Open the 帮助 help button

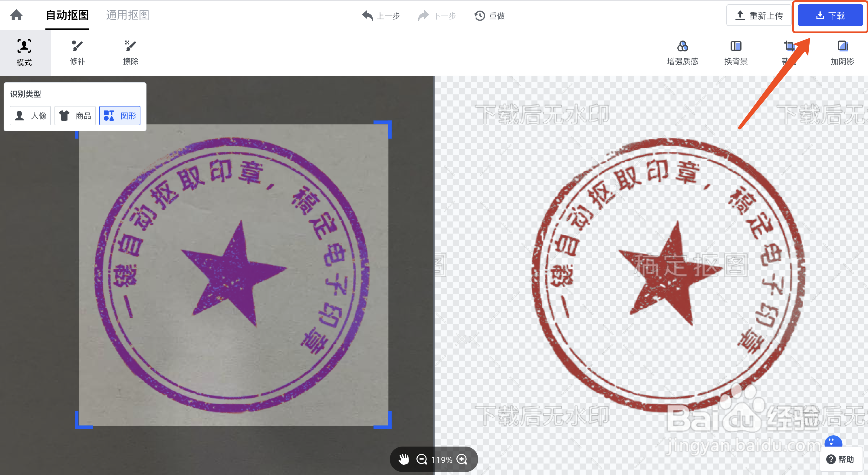pos(841,459)
